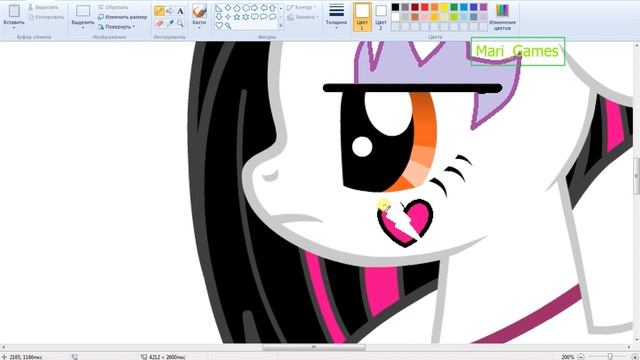
Task: Choose the hexagon shape
Action: coord(246,8)
